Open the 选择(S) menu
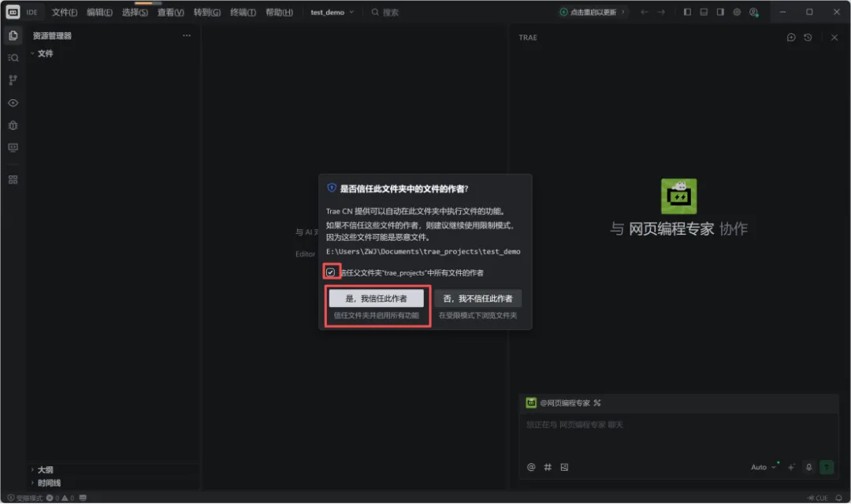851x504 pixels. (x=136, y=12)
